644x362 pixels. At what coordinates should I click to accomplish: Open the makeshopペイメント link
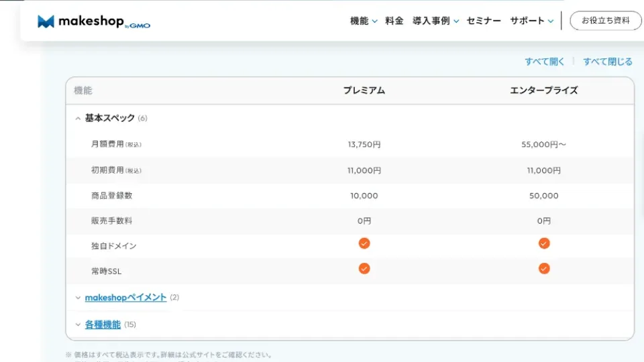point(125,298)
